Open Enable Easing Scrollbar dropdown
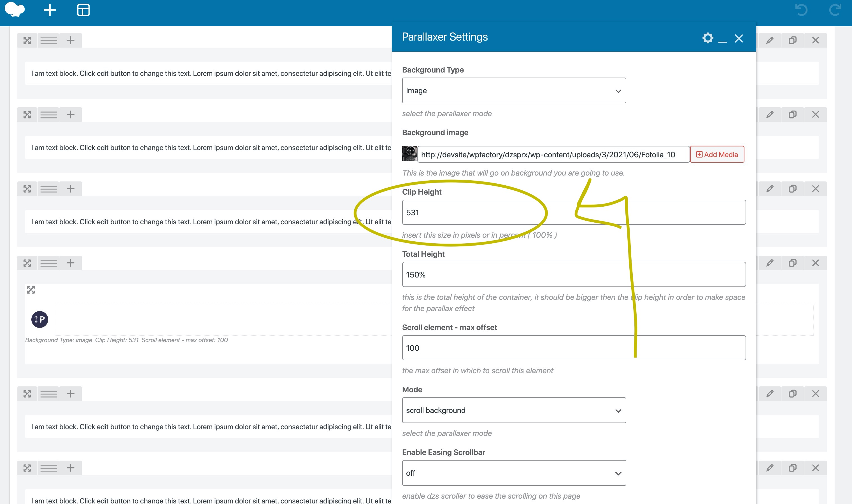852x504 pixels. (x=514, y=473)
